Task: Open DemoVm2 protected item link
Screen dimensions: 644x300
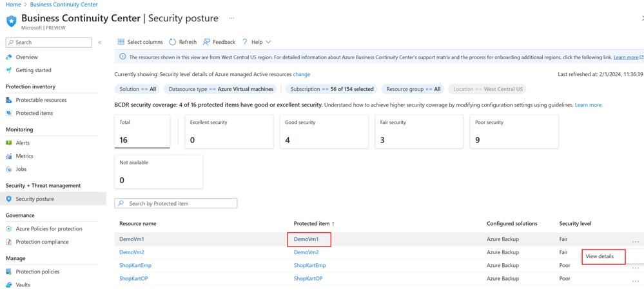Action: 306,252
